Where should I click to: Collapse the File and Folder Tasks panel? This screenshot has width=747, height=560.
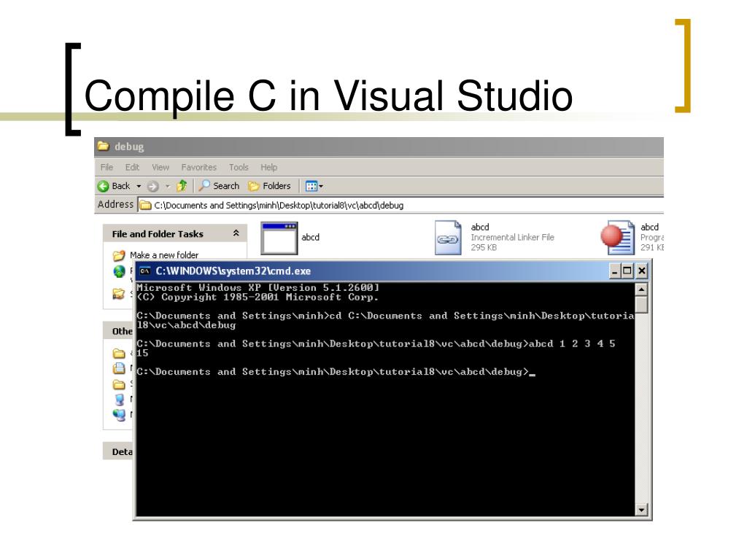coord(236,233)
